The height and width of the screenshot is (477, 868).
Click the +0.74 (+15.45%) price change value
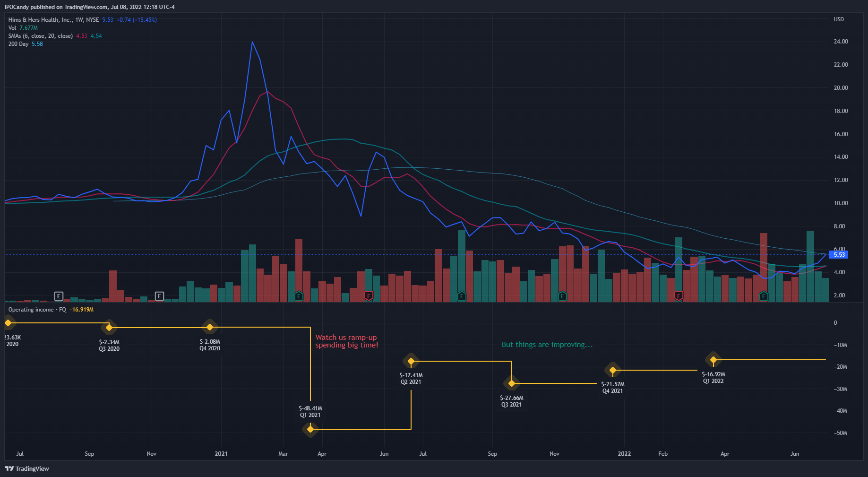tap(137, 20)
